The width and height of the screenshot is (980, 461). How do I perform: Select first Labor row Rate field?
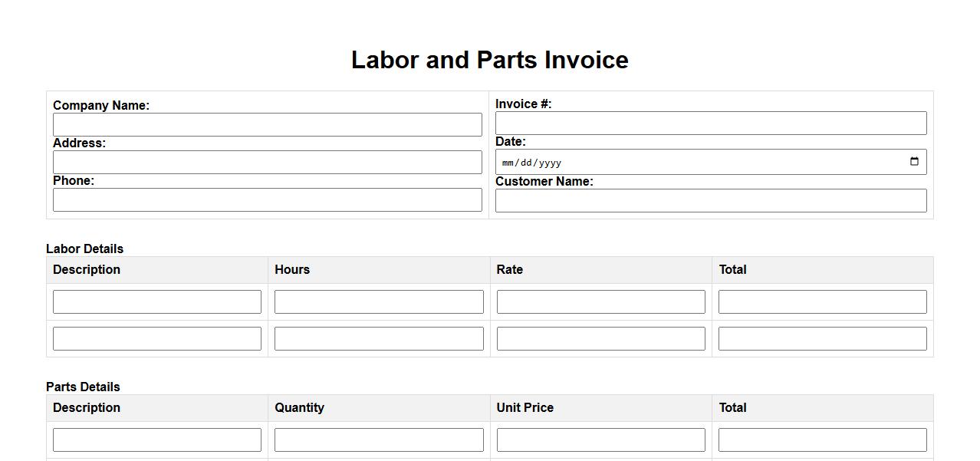pyautogui.click(x=600, y=302)
